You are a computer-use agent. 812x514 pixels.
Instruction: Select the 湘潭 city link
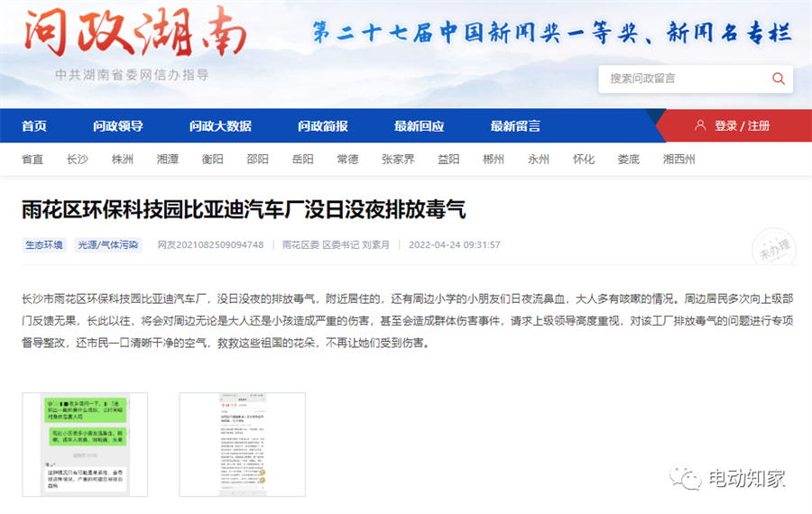coord(167,160)
